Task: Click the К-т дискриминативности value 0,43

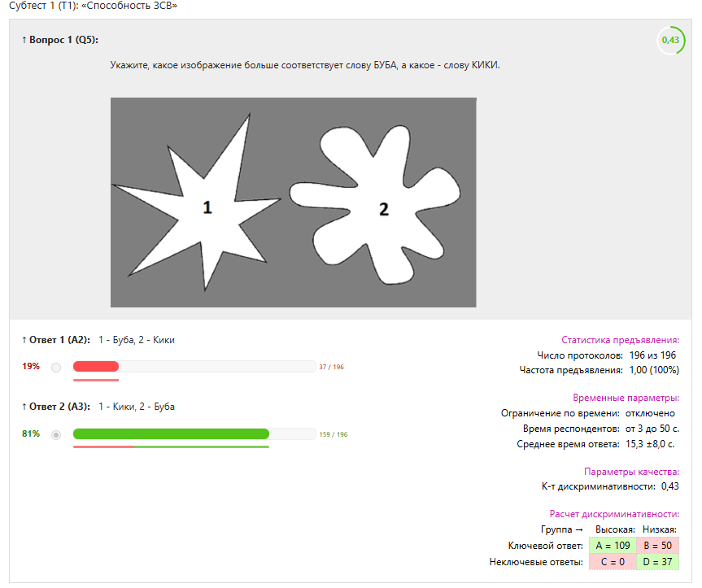Action: 669,486
